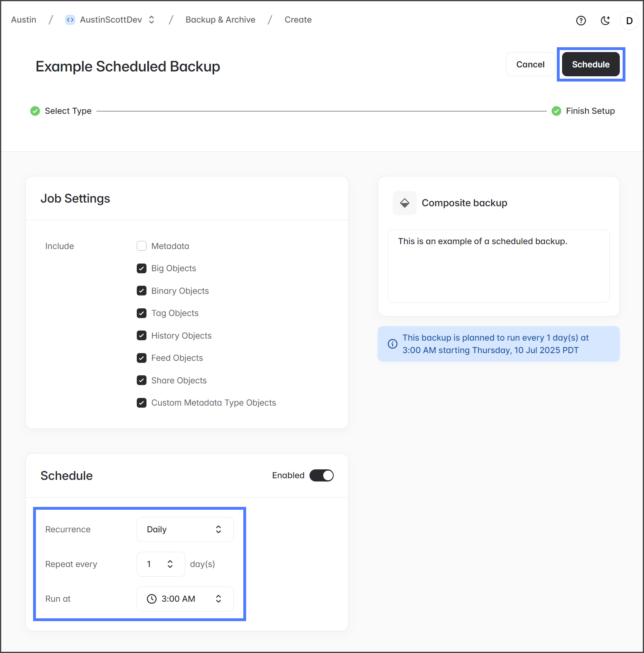The width and height of the screenshot is (644, 653).
Task: Uncheck the Big Objects checkbox
Action: pos(142,268)
